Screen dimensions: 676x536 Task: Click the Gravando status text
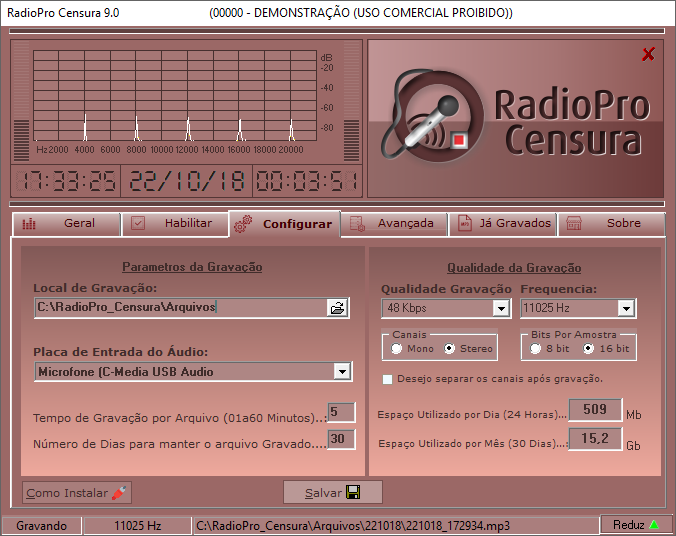click(x=41, y=526)
